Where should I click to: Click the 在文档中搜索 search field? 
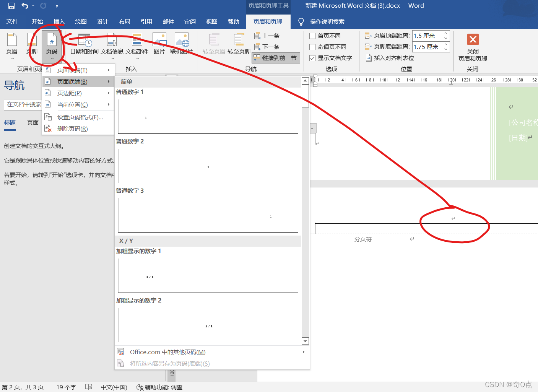(23, 104)
